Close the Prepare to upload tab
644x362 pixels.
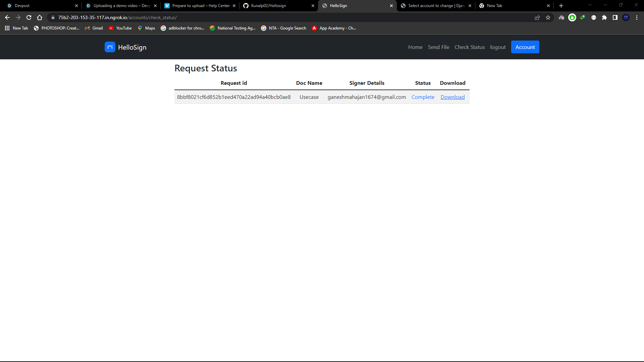click(234, 6)
